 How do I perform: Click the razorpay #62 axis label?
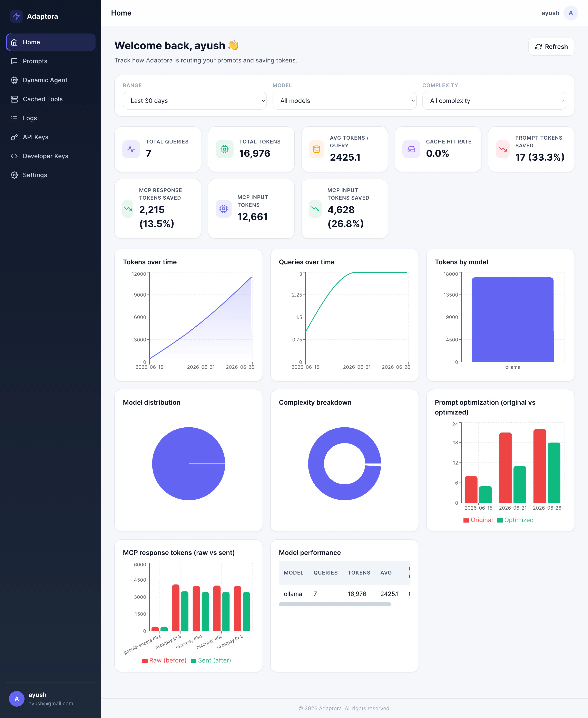point(230,642)
